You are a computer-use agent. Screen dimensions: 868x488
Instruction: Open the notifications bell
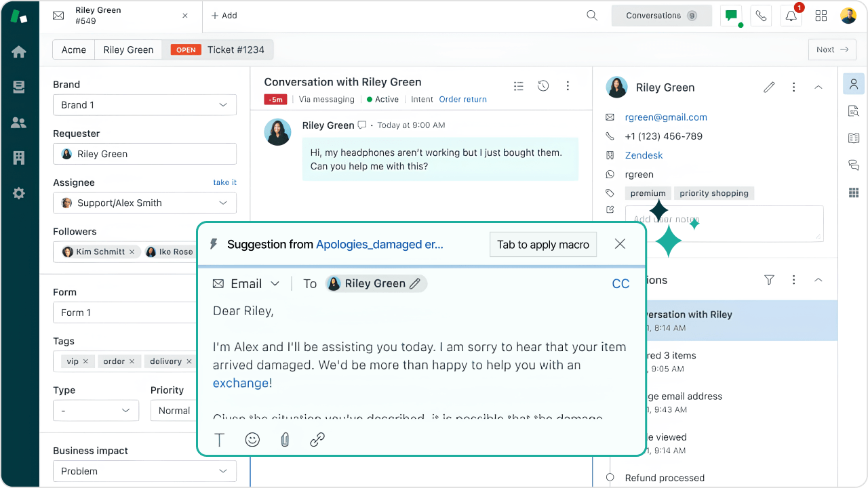[791, 16]
